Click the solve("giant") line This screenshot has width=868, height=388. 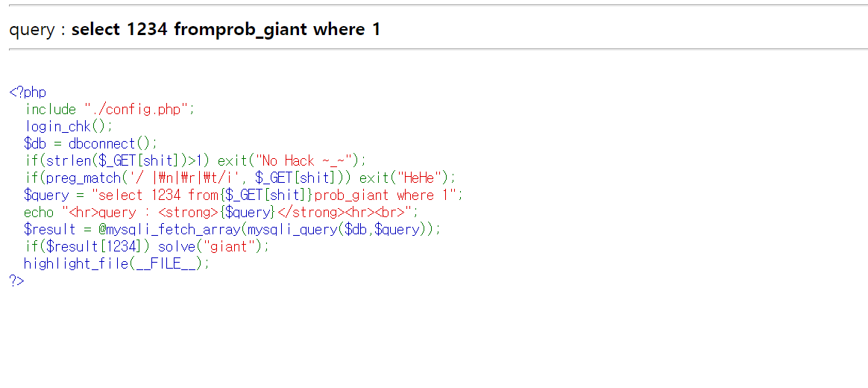tap(147, 247)
